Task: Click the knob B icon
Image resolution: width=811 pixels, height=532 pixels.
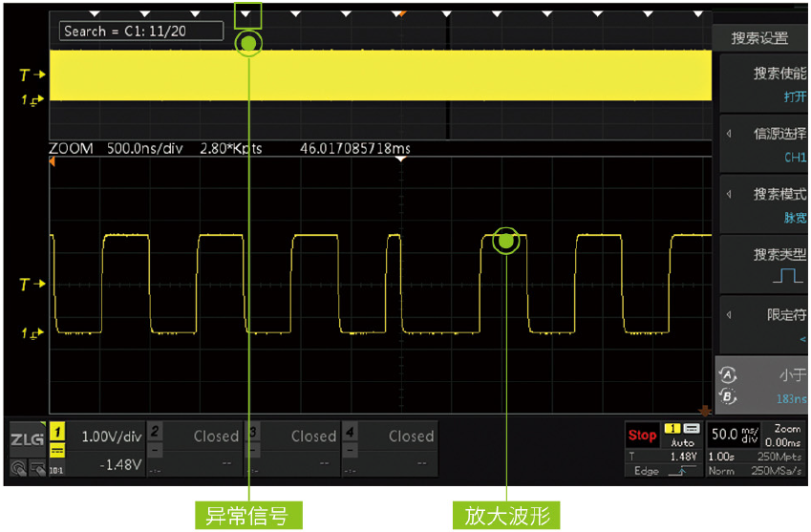Action: (x=728, y=396)
